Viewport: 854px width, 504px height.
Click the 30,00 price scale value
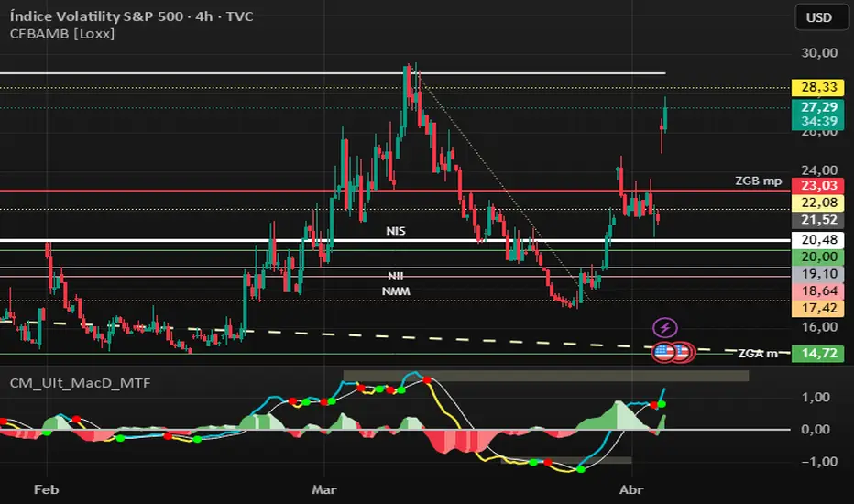(819, 53)
